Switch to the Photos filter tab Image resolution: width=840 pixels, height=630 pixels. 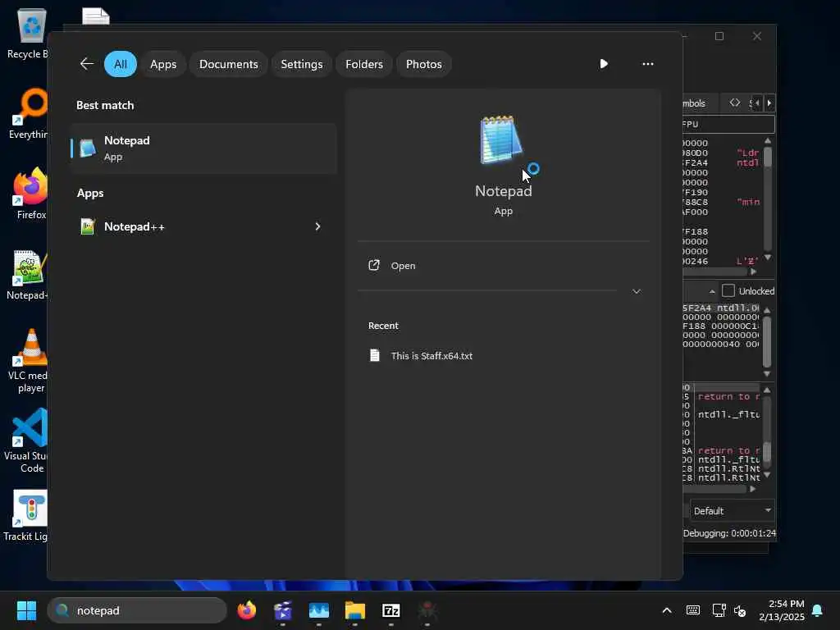click(424, 64)
